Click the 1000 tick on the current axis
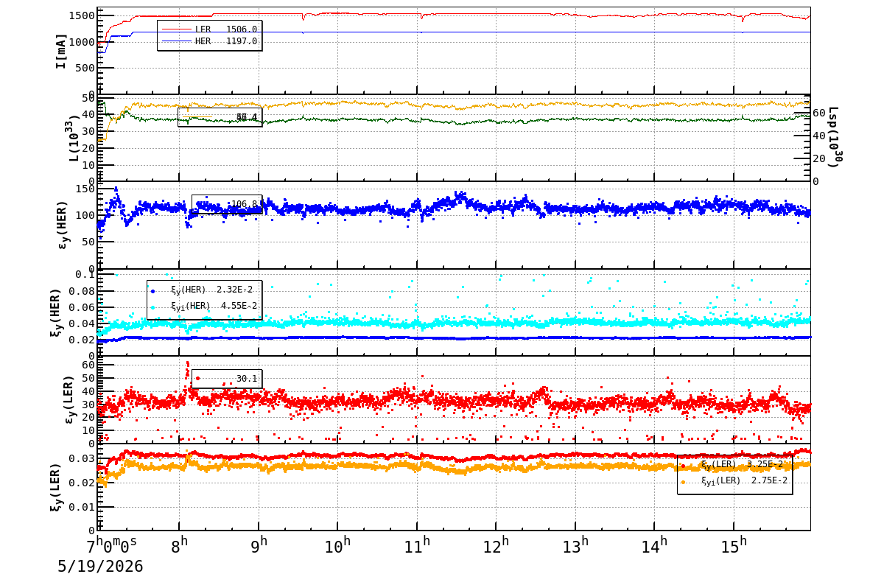Screen dimensions: 884x588 point(80,42)
